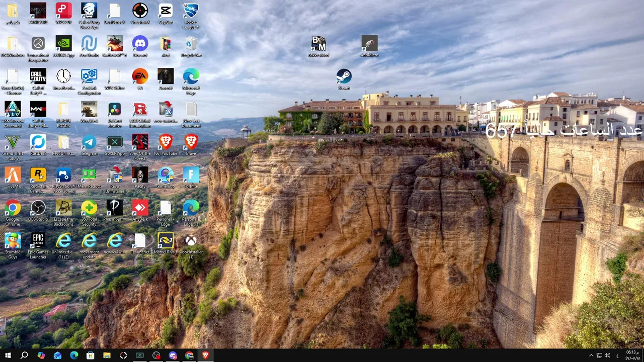Select the DaVinci Resolve shortcut
Screen dimensions: 644x362
[x=115, y=115]
